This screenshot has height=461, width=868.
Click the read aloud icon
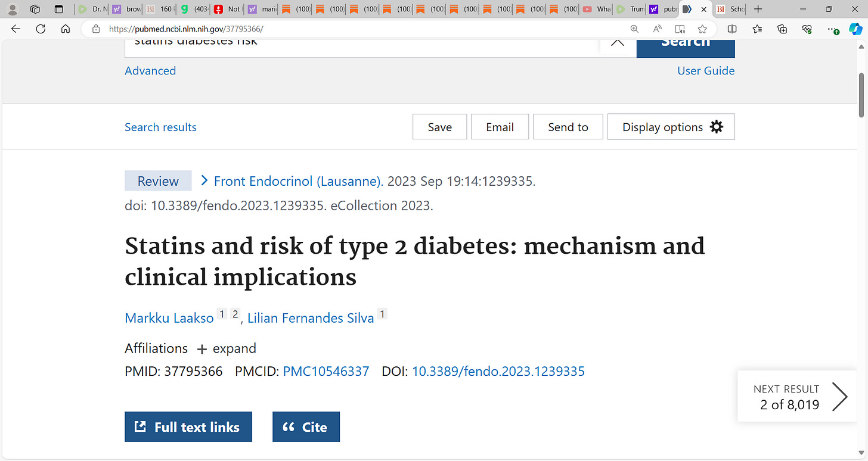(657, 29)
